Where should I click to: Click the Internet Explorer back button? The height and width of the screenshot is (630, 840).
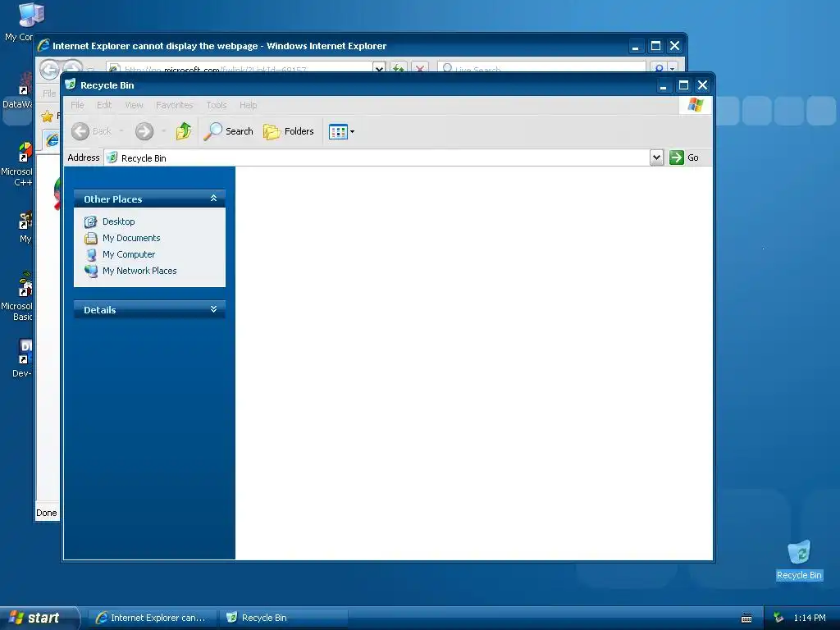(x=49, y=69)
